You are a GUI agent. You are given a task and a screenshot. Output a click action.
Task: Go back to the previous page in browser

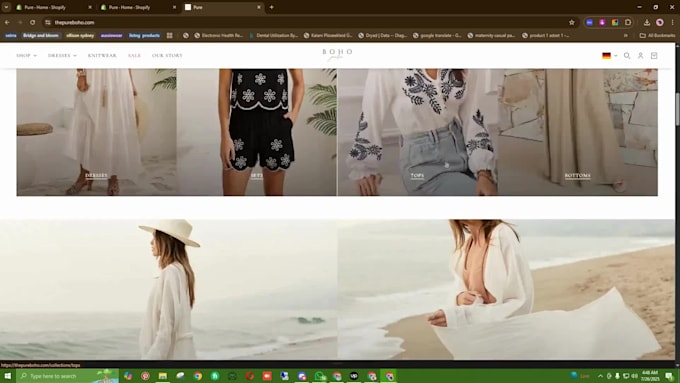pos(7,22)
